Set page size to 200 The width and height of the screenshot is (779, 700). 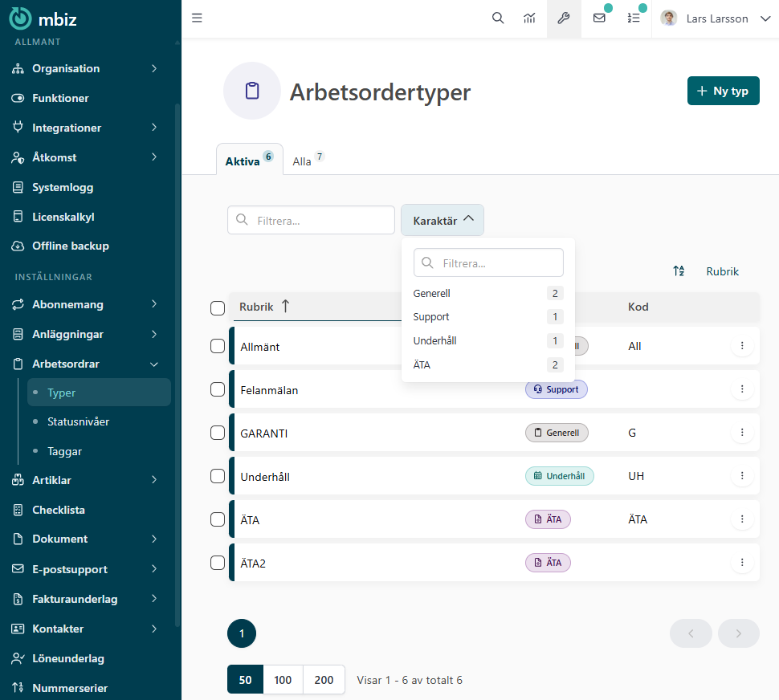pos(324,680)
